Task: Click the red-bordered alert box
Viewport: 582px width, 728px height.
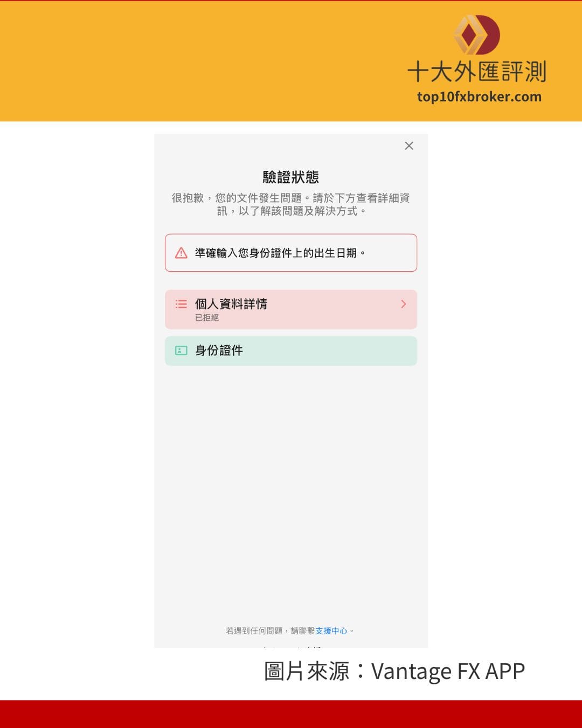Action: [x=291, y=252]
